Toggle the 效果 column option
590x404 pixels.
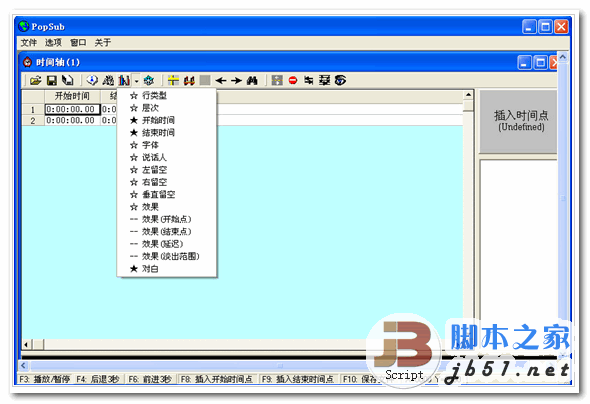coord(167,207)
